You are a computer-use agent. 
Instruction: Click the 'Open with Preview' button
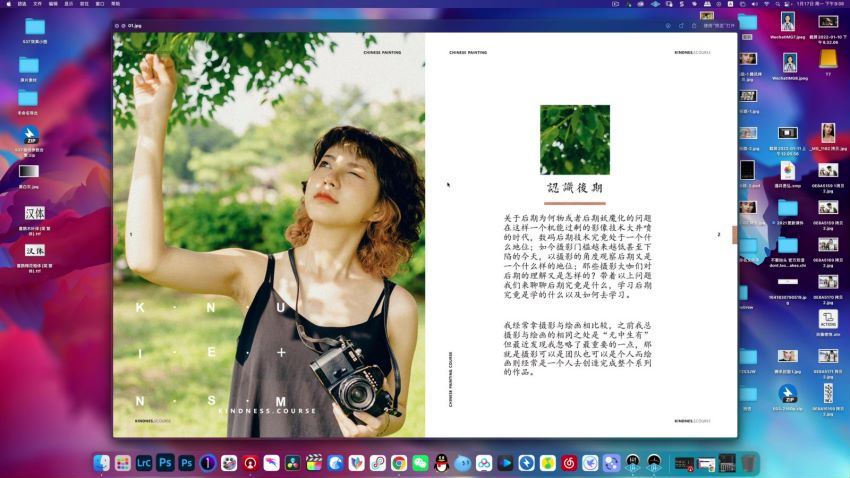(719, 25)
